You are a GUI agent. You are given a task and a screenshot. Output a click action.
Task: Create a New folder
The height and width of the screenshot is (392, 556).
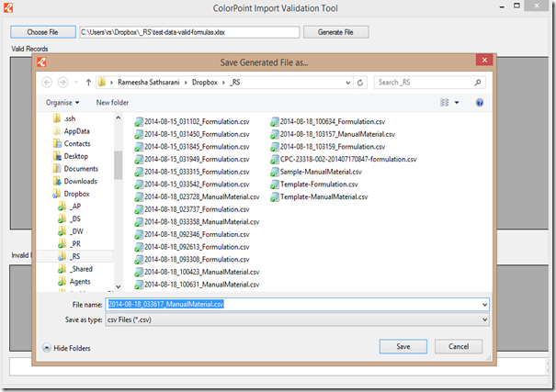[x=112, y=103]
